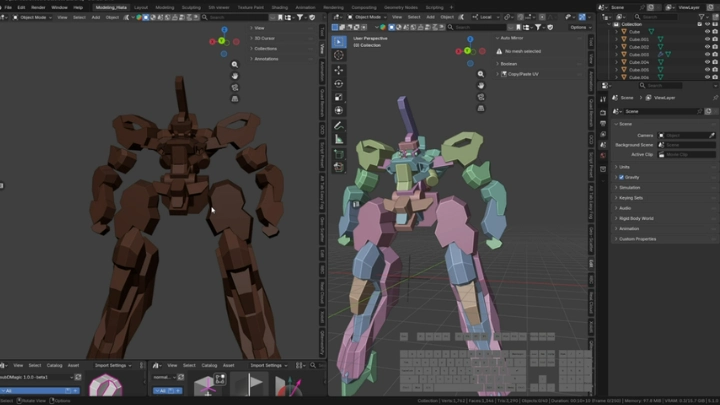
Task: Click the pan hand icon in left viewport
Action: pyautogui.click(x=235, y=76)
